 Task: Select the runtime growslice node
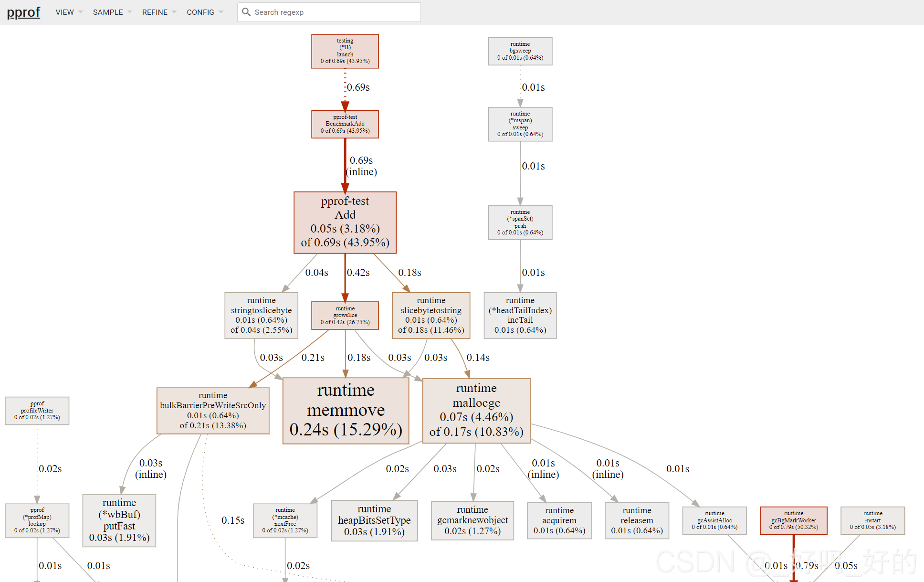[345, 316]
